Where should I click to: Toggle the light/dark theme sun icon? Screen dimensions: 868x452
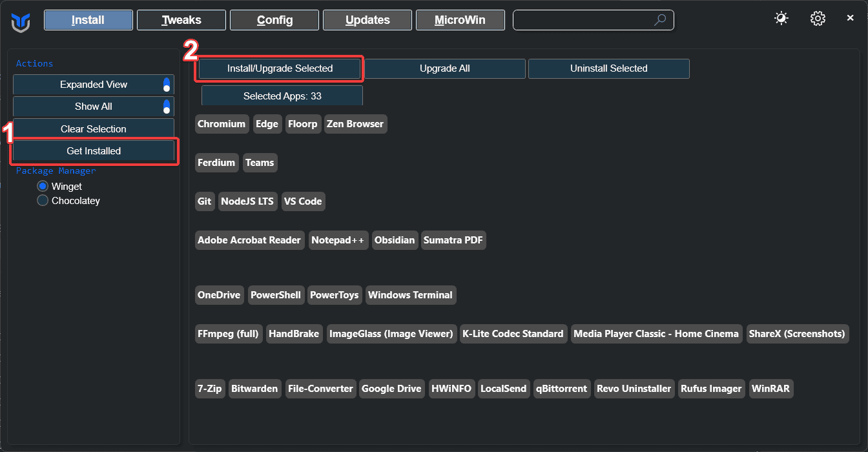point(781,19)
